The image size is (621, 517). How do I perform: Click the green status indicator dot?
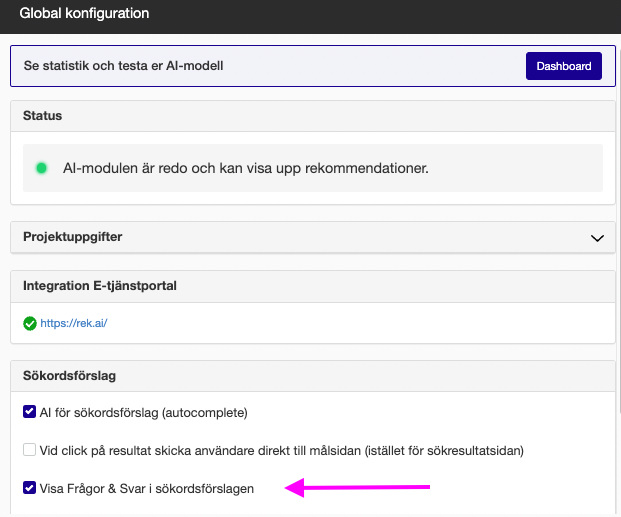[42, 168]
